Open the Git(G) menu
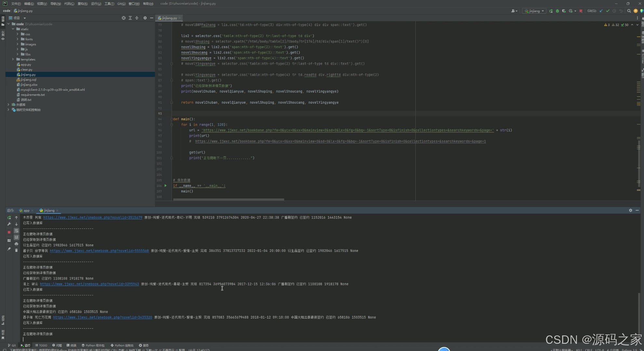Screen dimensions: 644x351 pyautogui.click(x=121, y=4)
